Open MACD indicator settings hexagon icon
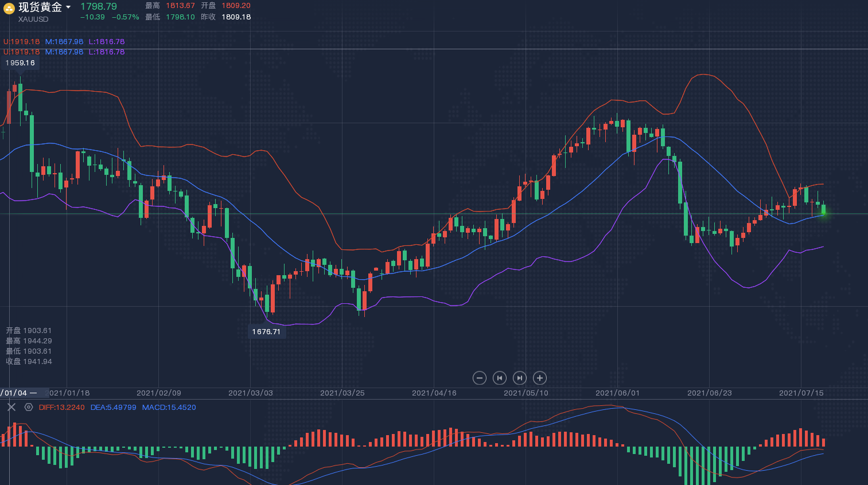 pyautogui.click(x=29, y=407)
